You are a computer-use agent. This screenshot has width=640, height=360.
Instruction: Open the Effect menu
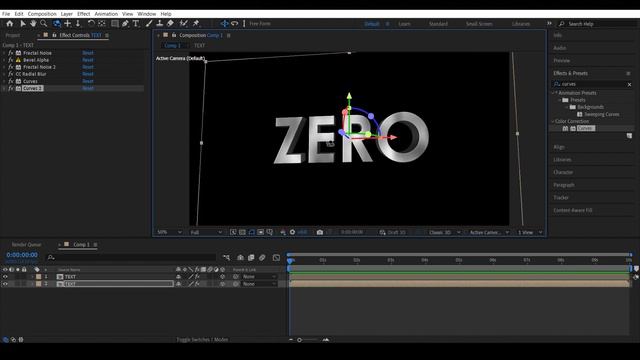pos(84,14)
